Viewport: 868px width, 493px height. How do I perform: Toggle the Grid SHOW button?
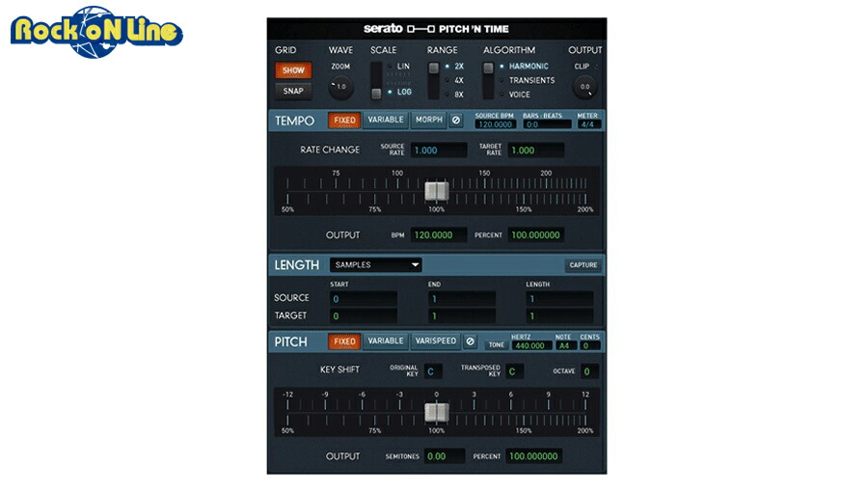click(293, 70)
